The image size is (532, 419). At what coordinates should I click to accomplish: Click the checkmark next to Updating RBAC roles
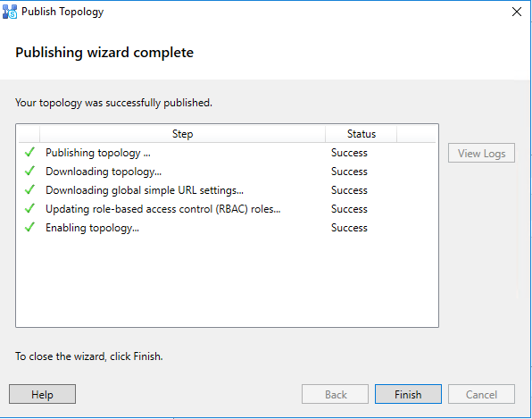click(29, 208)
